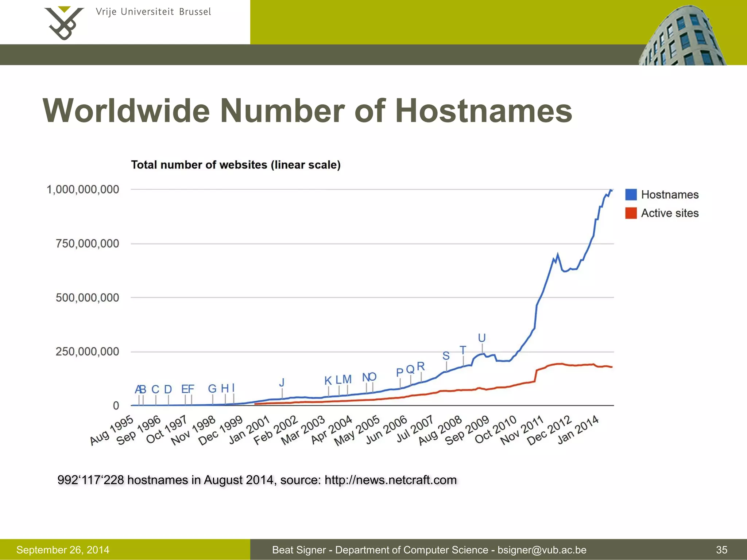Click the 500,000,000 y-axis label
The image size is (747, 560).
click(x=87, y=297)
